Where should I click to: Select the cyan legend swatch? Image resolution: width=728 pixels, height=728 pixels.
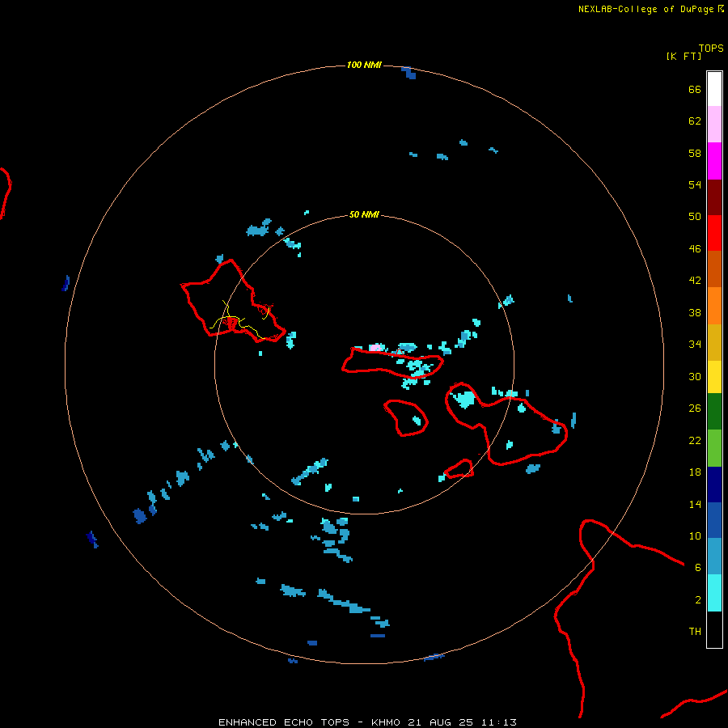click(714, 593)
